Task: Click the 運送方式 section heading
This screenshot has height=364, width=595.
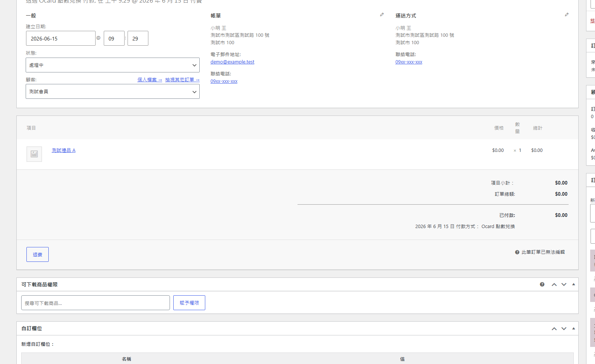Action: (x=406, y=16)
